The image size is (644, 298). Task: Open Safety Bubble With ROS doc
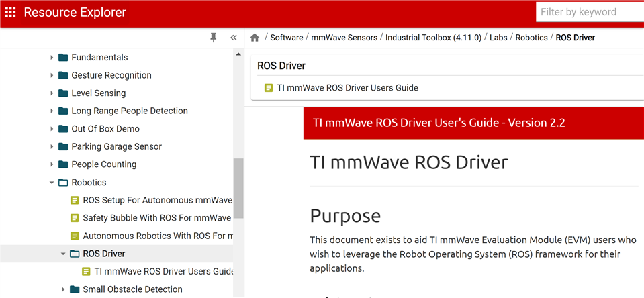pos(157,218)
